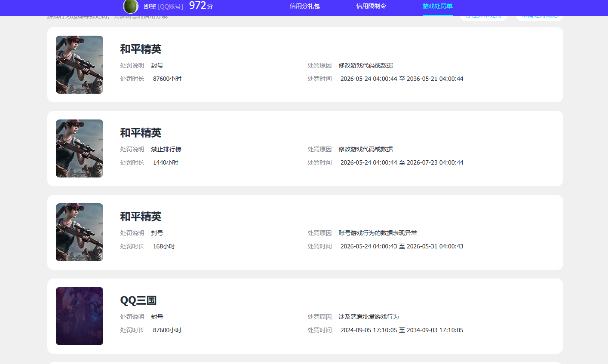This screenshot has width=608, height=364.
Task: Click the time range ending 2026-05-31 04:00:43
Action: 402,246
